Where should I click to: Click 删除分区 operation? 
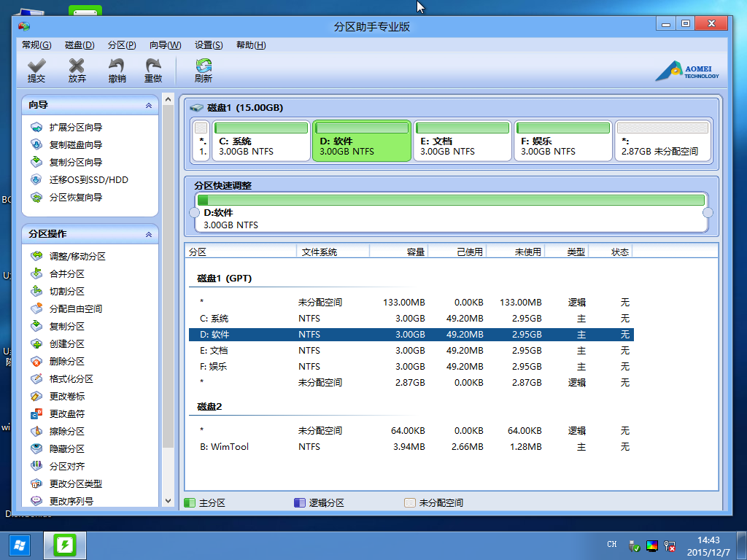point(58,362)
